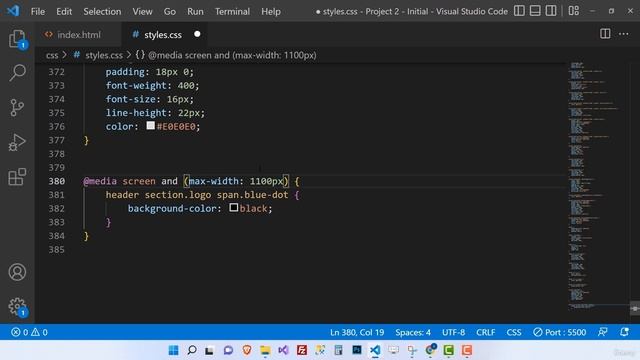Click line number 380 in gutter

(57, 181)
